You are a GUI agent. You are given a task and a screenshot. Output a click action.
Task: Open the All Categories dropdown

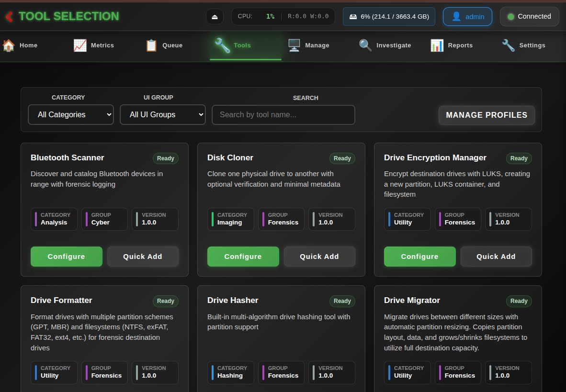tap(71, 115)
